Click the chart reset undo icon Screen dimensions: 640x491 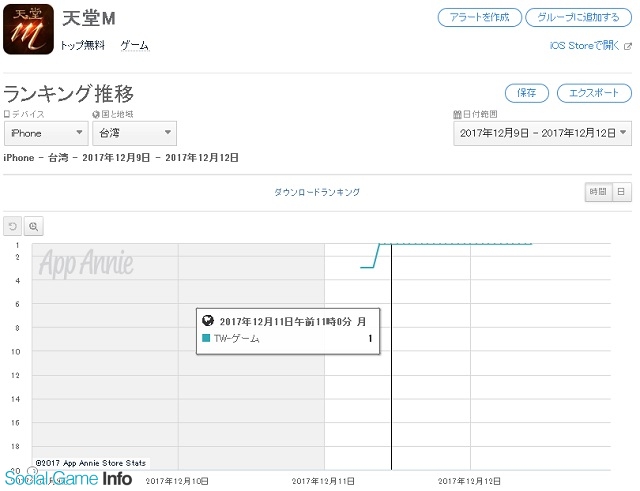tap(13, 226)
